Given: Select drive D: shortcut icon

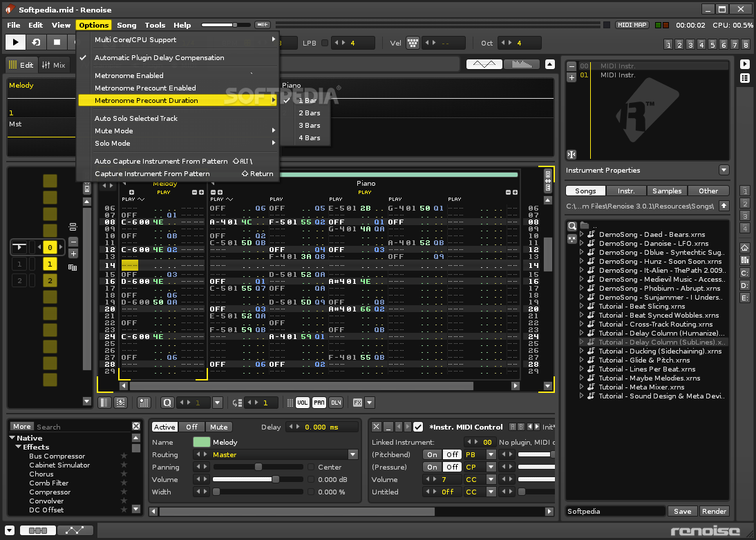Looking at the screenshot, I should (x=745, y=286).
